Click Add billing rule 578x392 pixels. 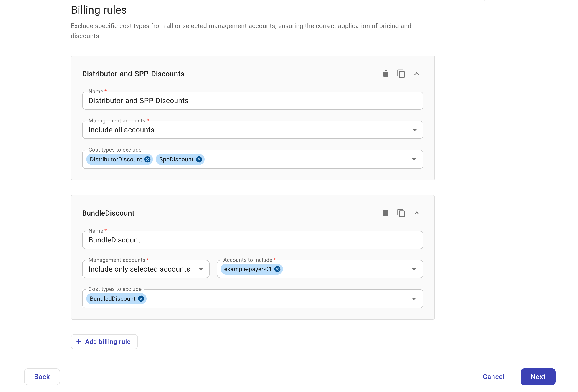click(x=104, y=341)
